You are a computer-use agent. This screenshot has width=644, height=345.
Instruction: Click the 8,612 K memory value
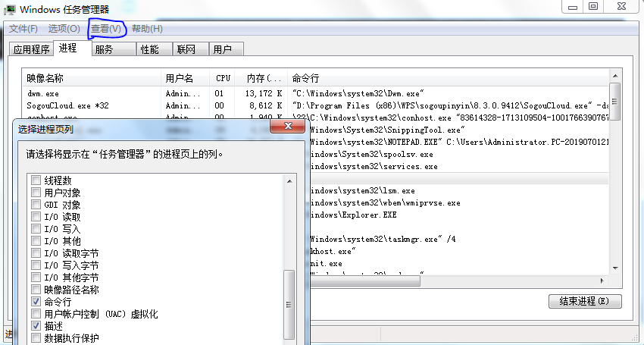(265, 105)
